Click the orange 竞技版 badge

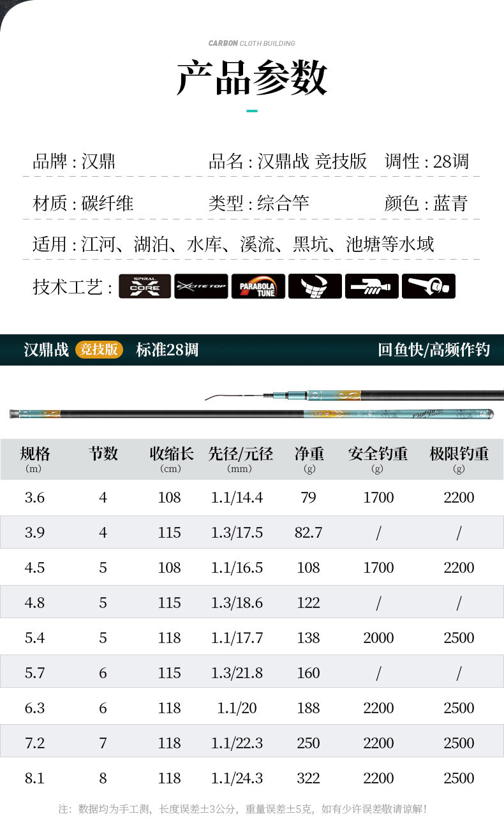click(x=99, y=350)
